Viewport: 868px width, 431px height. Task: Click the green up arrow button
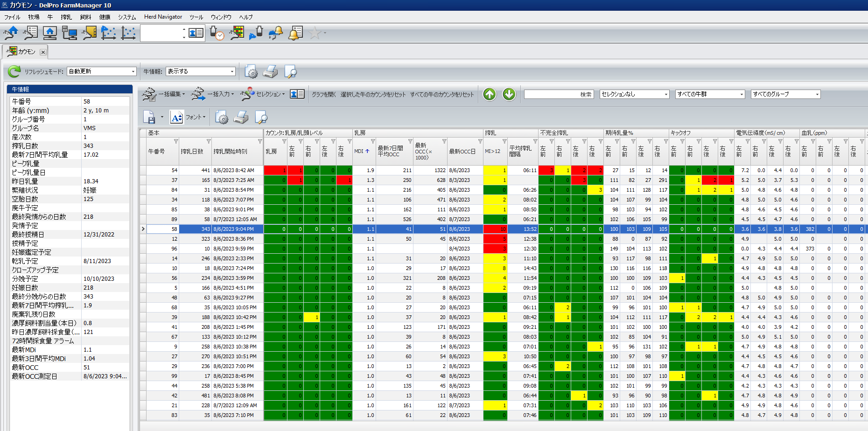[489, 94]
